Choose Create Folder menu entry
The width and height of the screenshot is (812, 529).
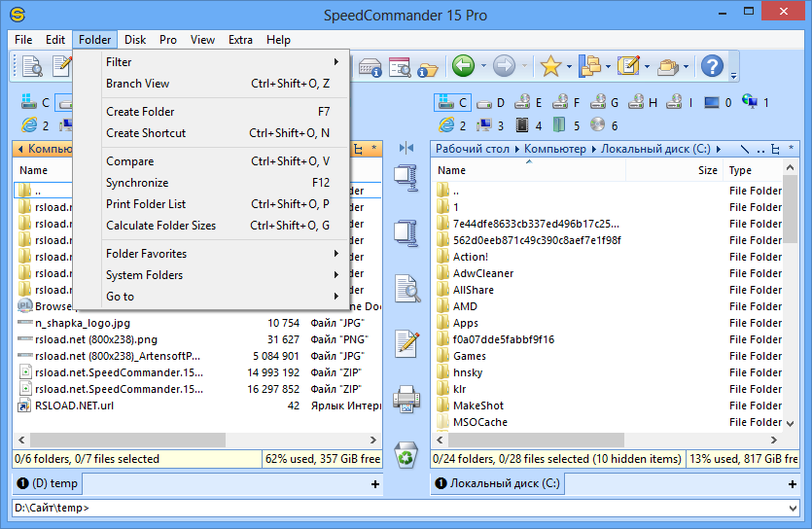212,111
